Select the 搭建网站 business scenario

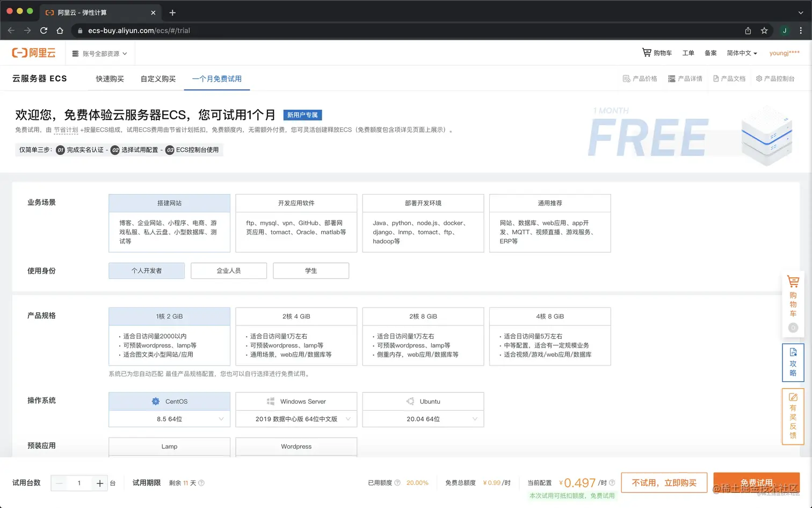169,223
